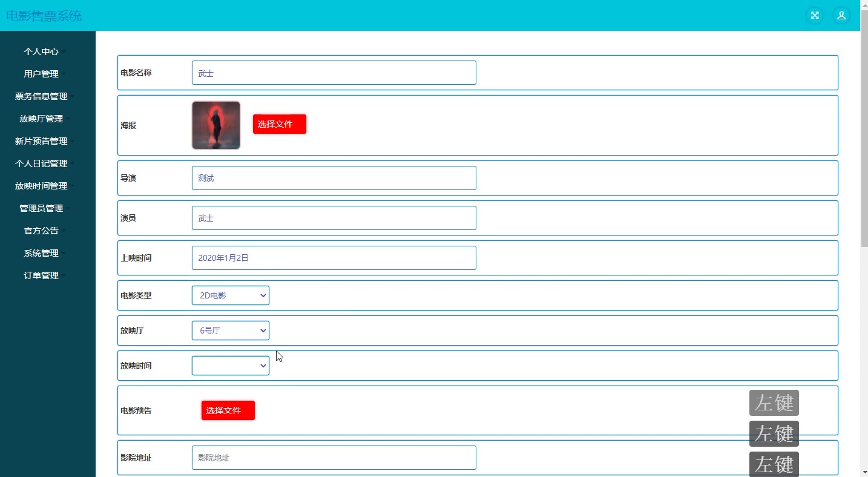The image size is (868, 477).
Task: Click the 海报 field label
Action: pos(128,125)
